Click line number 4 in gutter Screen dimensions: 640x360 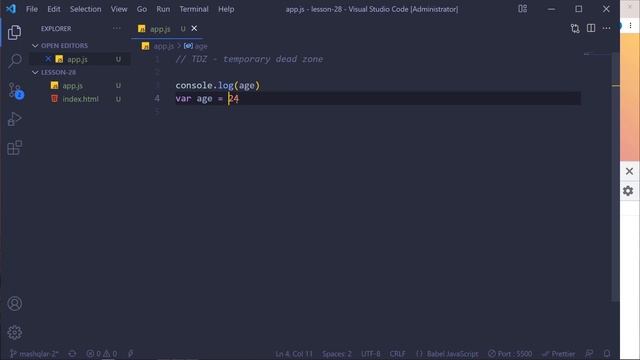click(157, 98)
